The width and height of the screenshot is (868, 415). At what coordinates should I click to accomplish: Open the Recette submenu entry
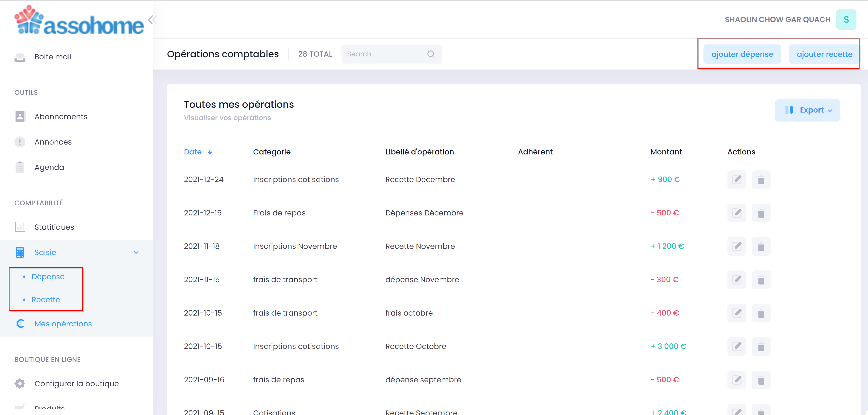click(46, 299)
